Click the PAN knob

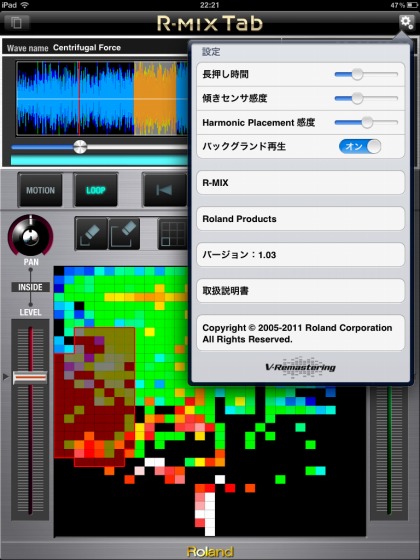pyautogui.click(x=31, y=236)
